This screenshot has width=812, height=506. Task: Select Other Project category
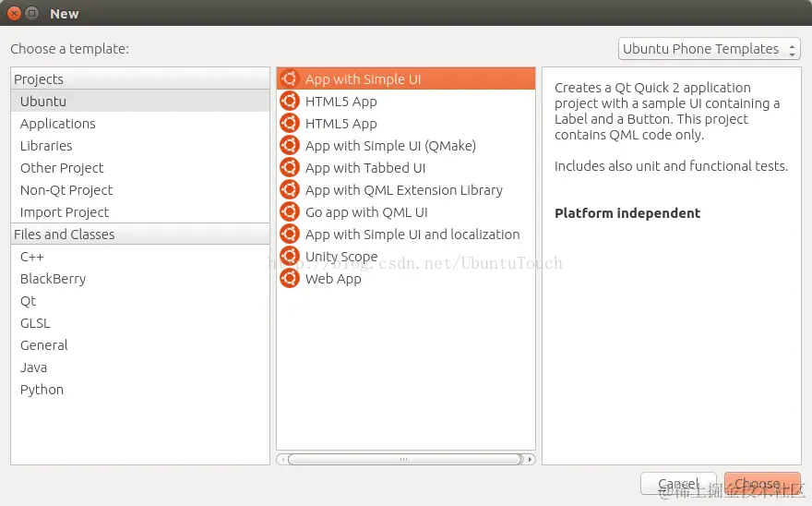point(140,168)
